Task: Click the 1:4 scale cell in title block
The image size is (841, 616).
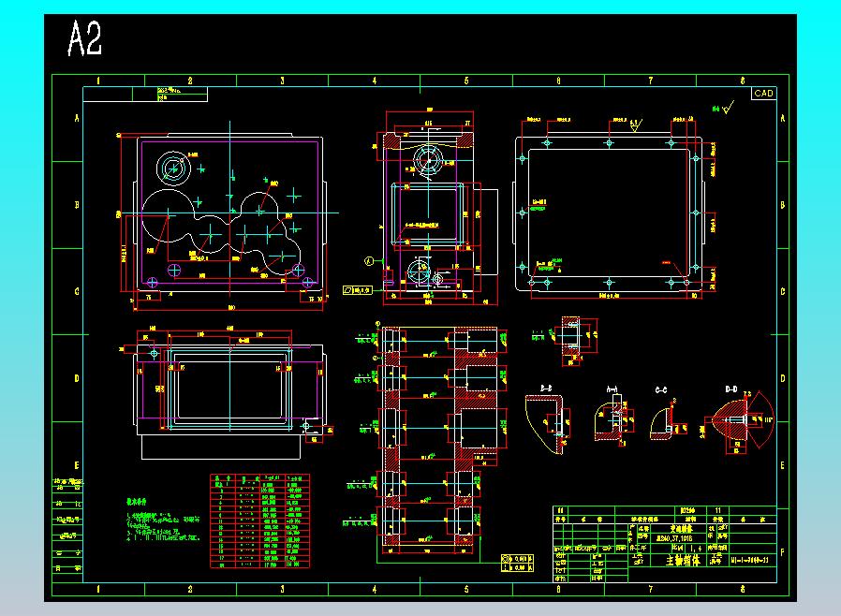Action: pos(696,548)
